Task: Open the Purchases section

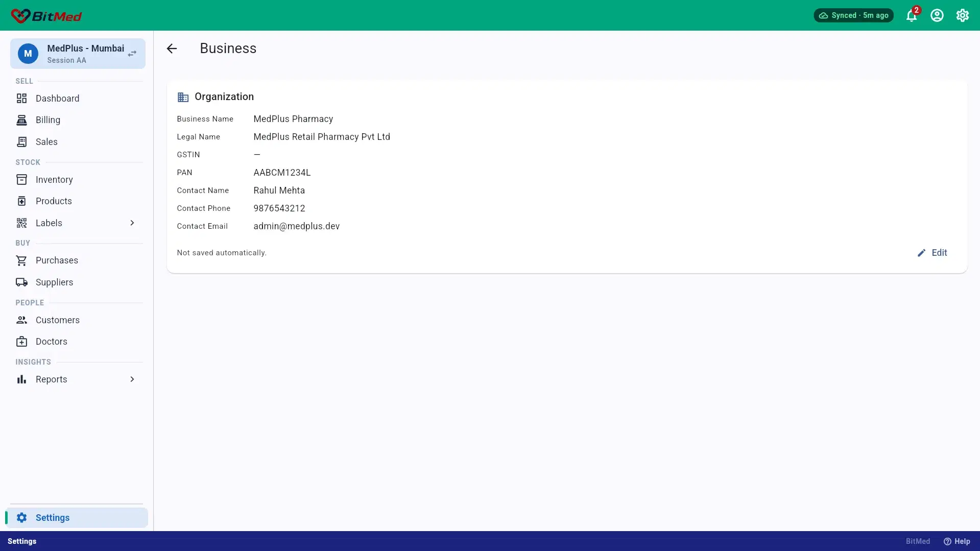Action: [77, 260]
